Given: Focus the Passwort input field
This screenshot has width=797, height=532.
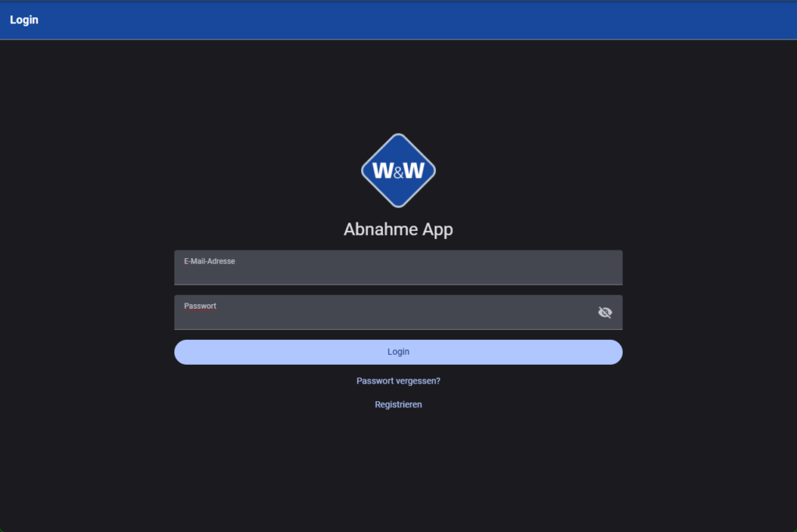Looking at the screenshot, I should (x=398, y=312).
